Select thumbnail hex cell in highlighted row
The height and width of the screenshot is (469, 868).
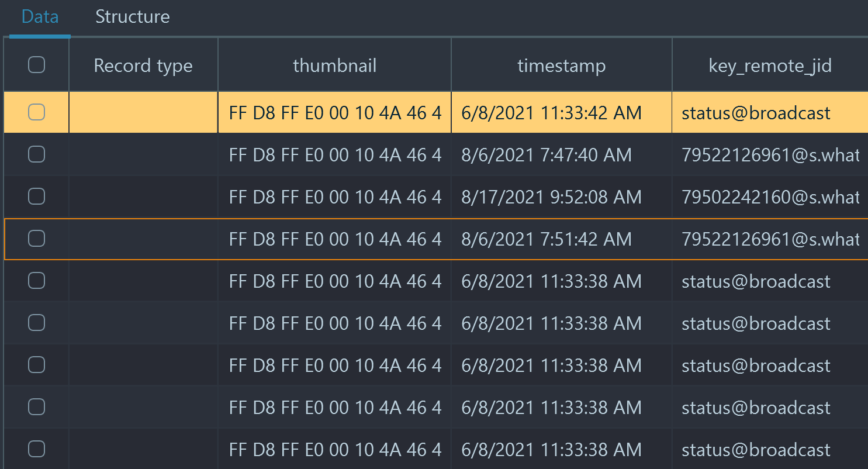335,112
